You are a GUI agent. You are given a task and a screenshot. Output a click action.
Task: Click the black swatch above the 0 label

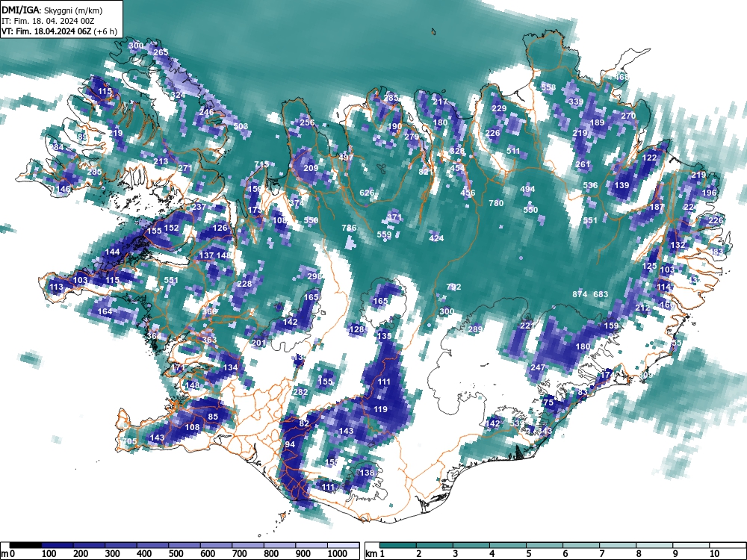coord(25,545)
